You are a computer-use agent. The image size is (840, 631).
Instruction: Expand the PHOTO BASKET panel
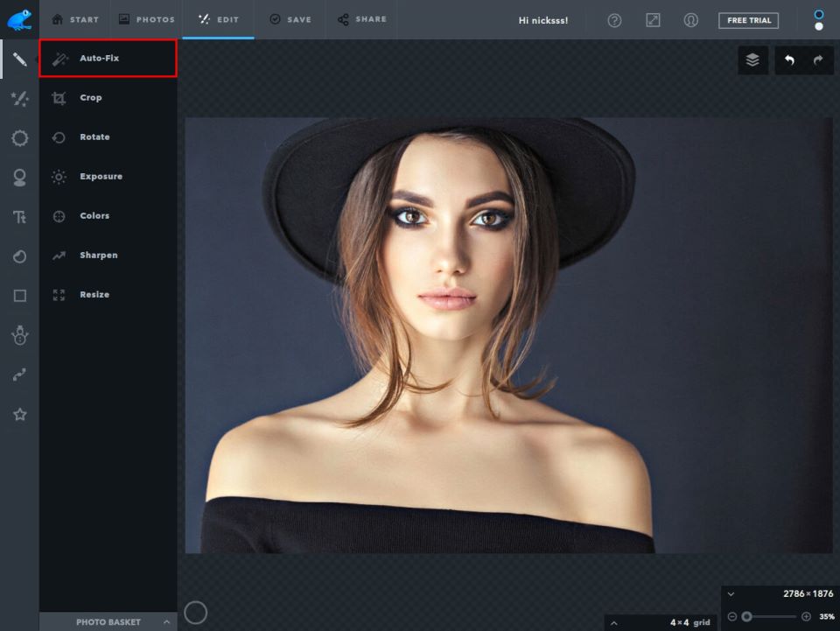[108, 621]
